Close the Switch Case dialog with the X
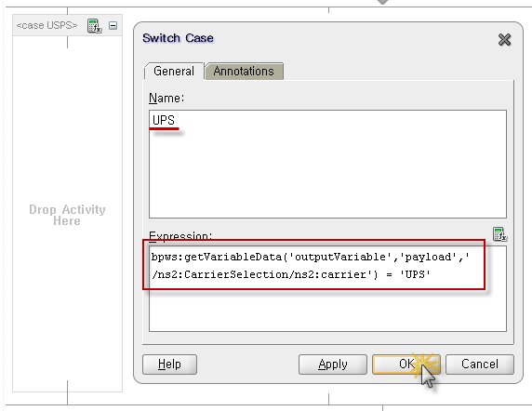Screen dimensions: 532x411 (x=504, y=40)
